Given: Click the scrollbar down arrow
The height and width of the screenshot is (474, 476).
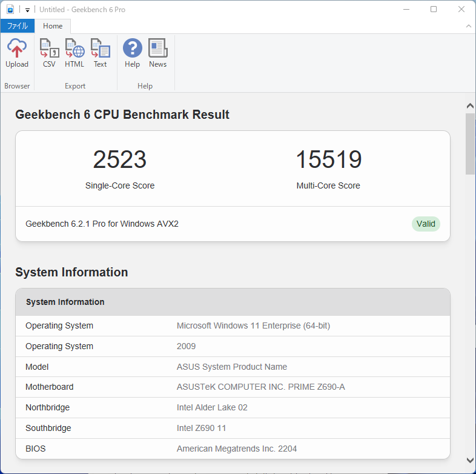Looking at the screenshot, I should (x=470, y=460).
